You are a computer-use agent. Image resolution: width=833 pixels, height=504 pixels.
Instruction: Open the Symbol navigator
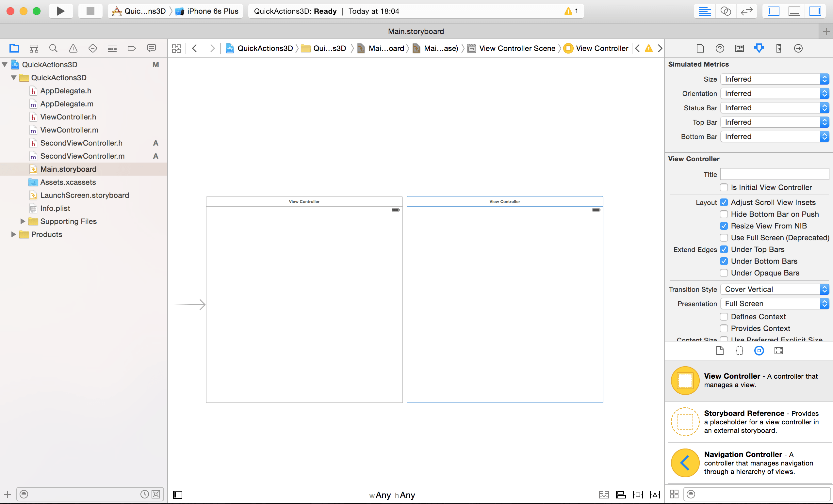point(34,48)
